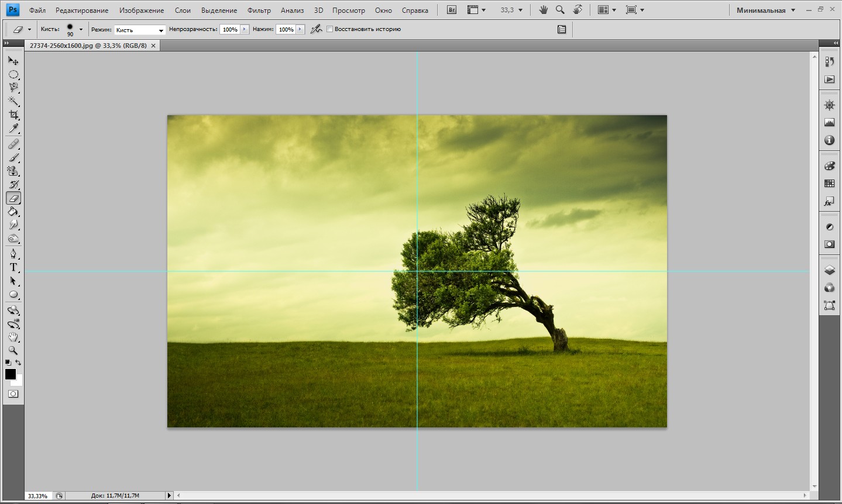Open the Arrange Documents dropdown

pos(607,10)
